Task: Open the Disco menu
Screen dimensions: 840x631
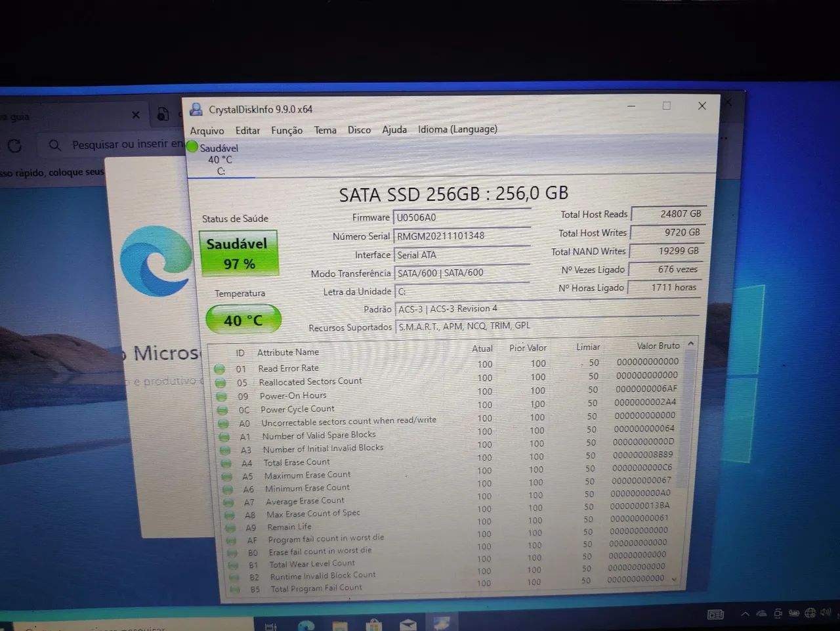Action: click(359, 130)
